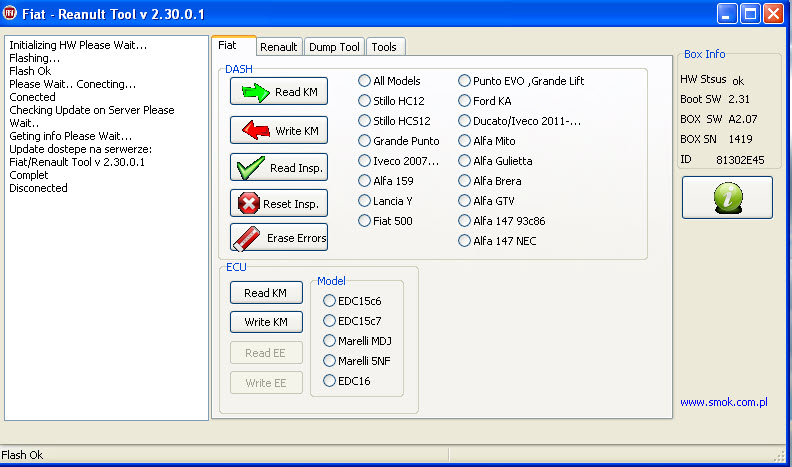Open the Dump Tool tab
Screen dimensions: 792x467
[x=334, y=47]
